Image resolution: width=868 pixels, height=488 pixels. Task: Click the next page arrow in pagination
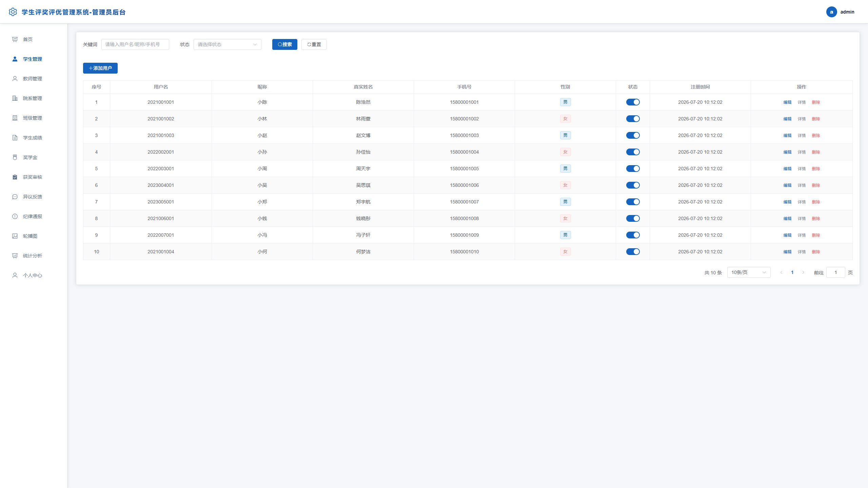(803, 272)
